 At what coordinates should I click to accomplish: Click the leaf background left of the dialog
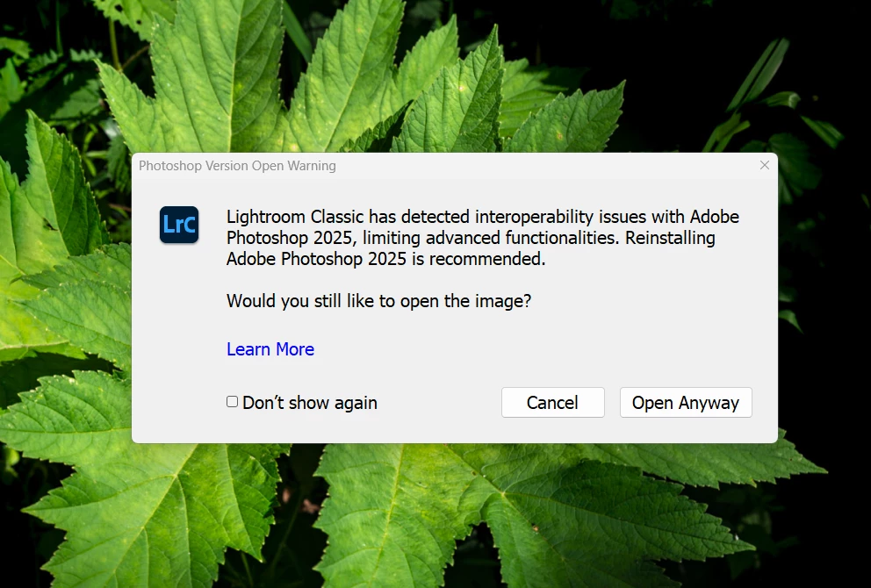click(x=66, y=300)
